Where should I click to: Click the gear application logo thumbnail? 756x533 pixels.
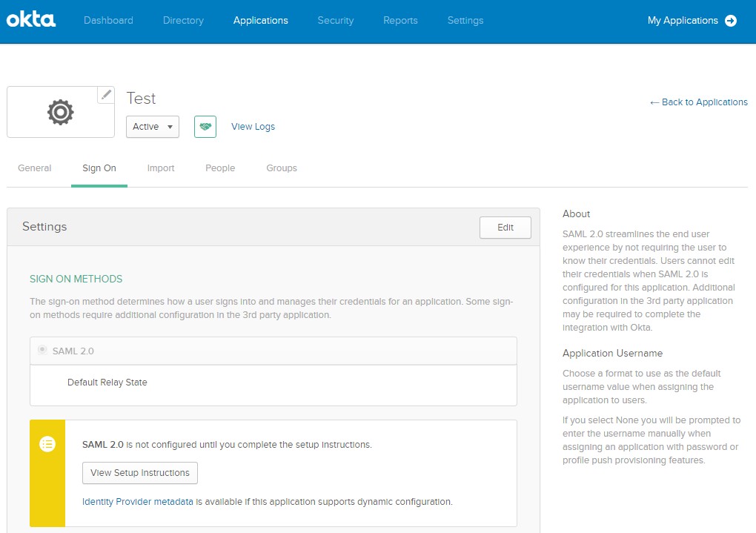point(60,113)
